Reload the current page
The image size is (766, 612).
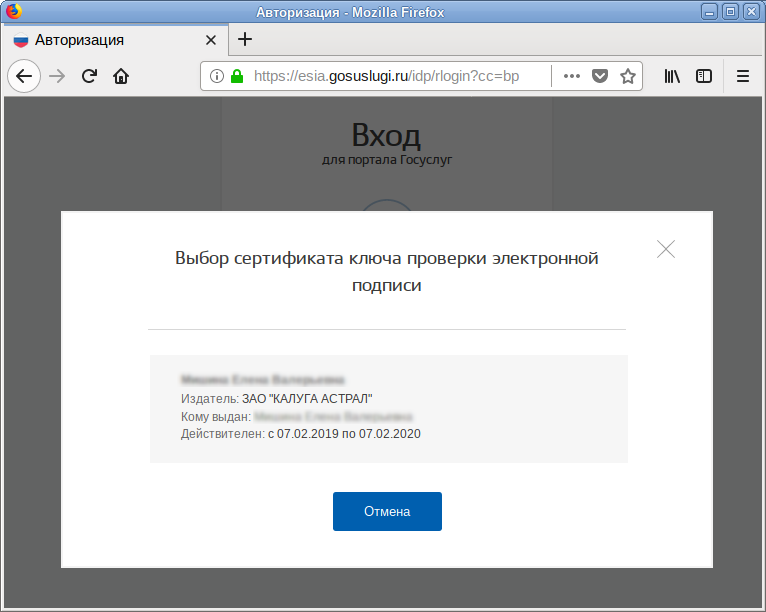tap(89, 76)
